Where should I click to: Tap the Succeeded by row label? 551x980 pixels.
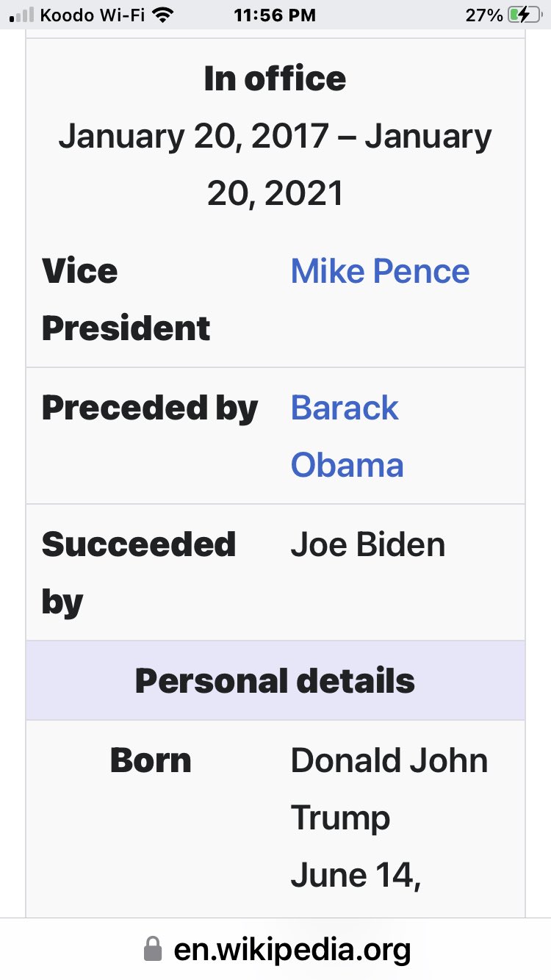[138, 573]
